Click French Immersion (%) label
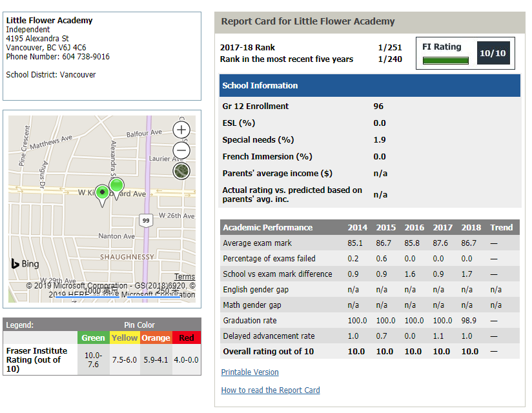 pyautogui.click(x=267, y=157)
